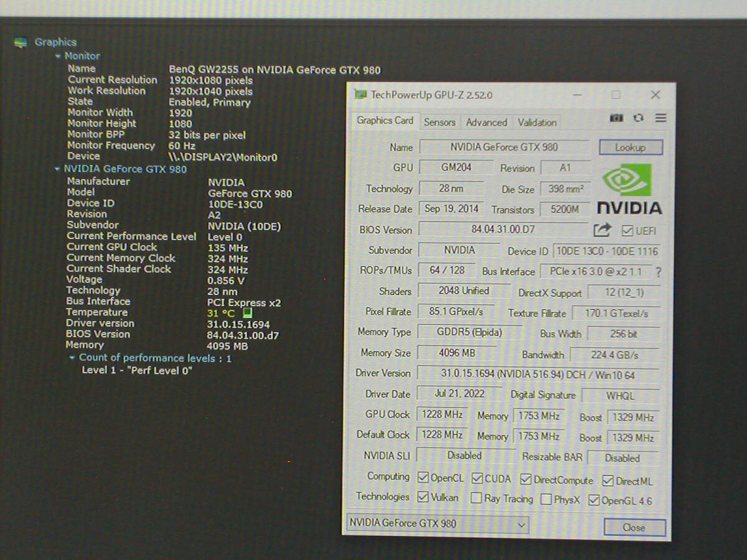Image resolution: width=747 pixels, height=560 pixels.
Task: Select the Graphics Card tab
Action: (x=385, y=121)
